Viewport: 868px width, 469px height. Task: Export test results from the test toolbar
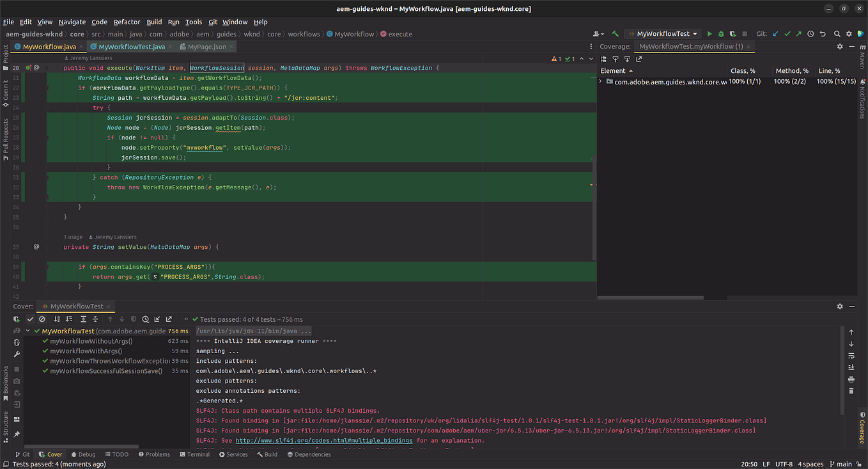(x=168, y=319)
